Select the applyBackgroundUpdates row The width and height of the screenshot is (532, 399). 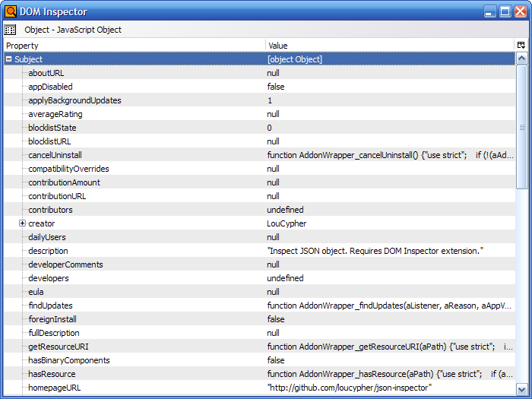pyautogui.click(x=260, y=100)
